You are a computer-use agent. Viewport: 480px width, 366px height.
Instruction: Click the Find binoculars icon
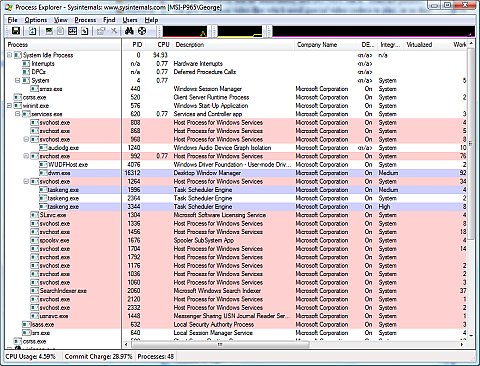[x=129, y=31]
